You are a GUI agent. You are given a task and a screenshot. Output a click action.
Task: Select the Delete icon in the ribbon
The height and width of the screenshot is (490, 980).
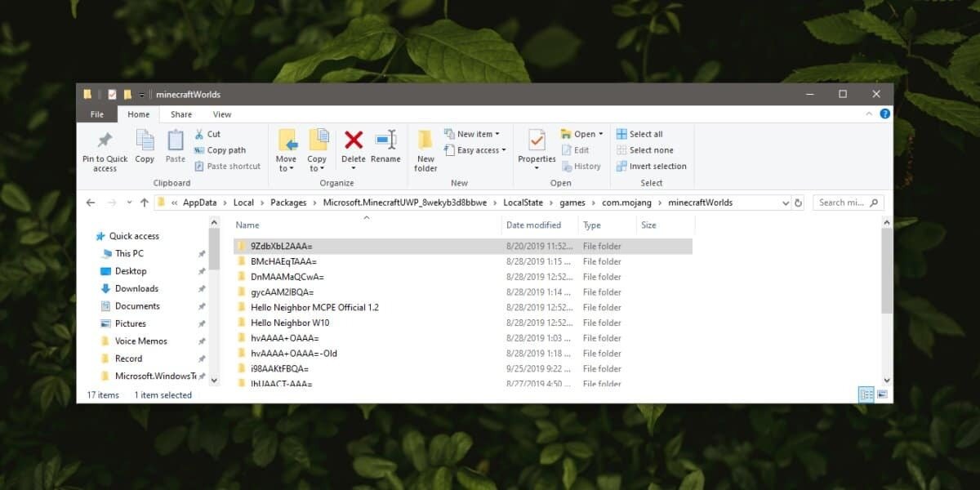(x=353, y=145)
